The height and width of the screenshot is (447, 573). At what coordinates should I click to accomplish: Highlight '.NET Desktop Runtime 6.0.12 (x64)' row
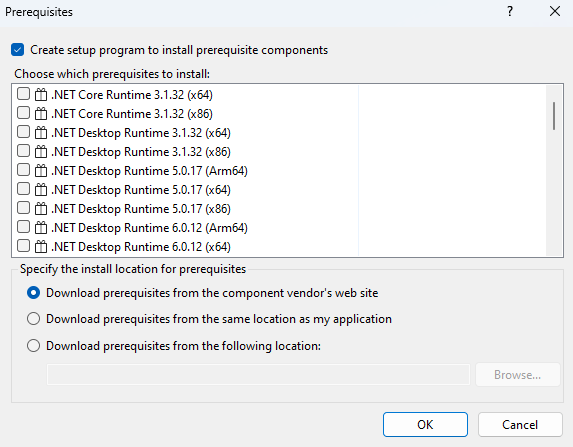point(141,247)
